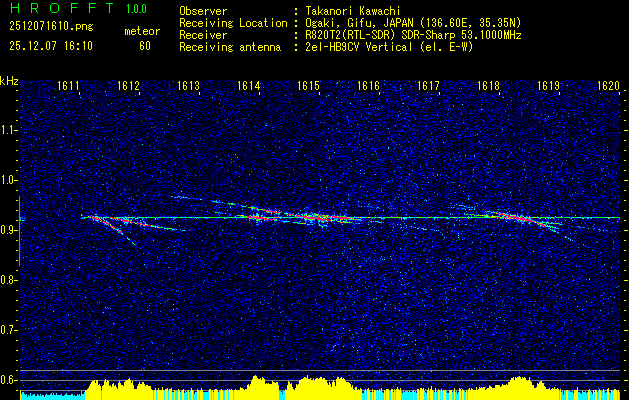Click the 1616 time axis marker
Screen dimensions: 629x400
(x=369, y=85)
